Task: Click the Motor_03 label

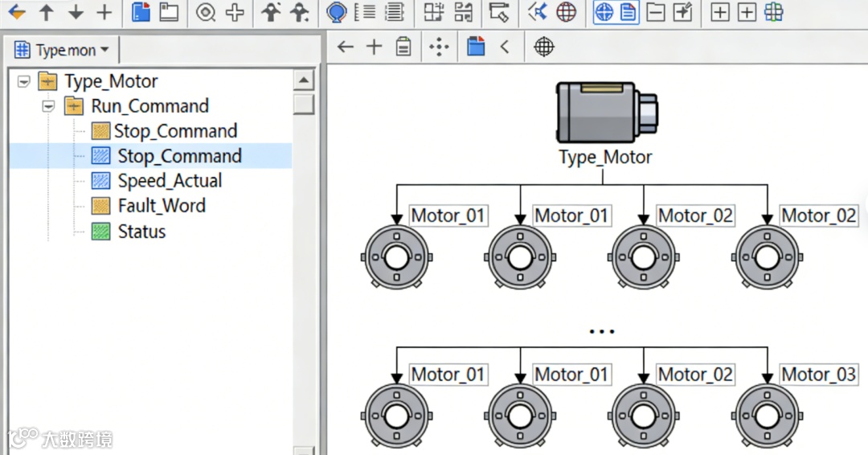Action: coord(819,375)
